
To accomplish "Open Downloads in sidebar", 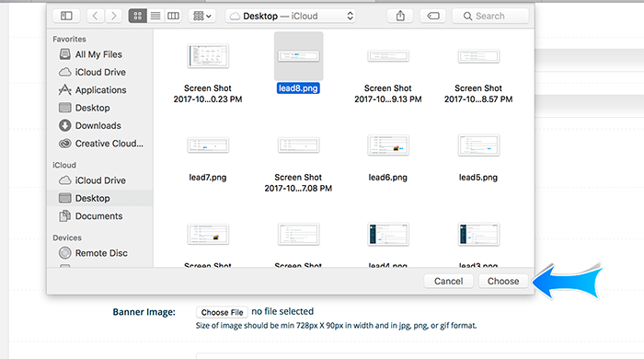I will [x=99, y=126].
